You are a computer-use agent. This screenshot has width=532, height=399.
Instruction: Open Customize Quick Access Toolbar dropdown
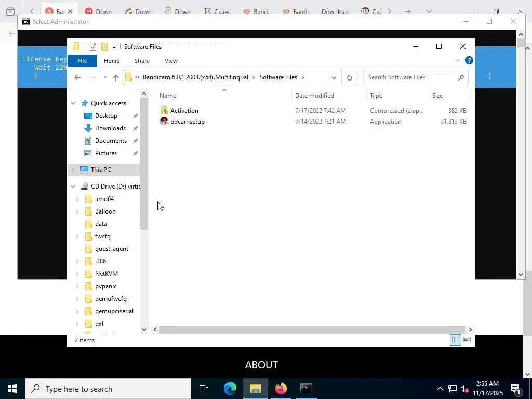coord(114,47)
